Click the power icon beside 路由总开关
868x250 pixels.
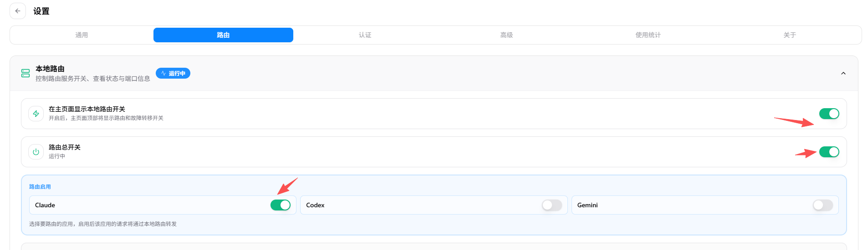click(36, 152)
